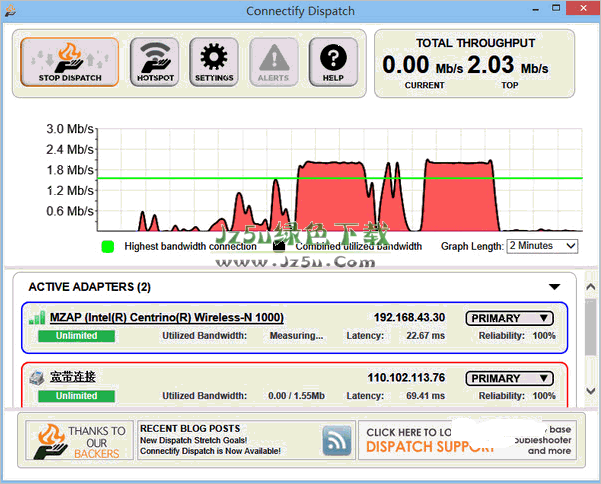Collapse the Active Adapters section
Viewport: 601px width, 484px height.
click(554, 287)
